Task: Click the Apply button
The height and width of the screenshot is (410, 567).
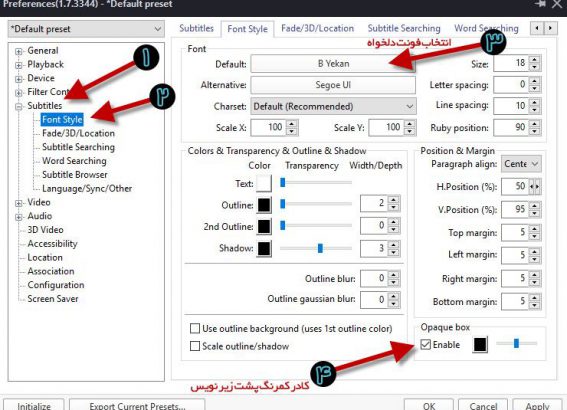Action: [537, 406]
